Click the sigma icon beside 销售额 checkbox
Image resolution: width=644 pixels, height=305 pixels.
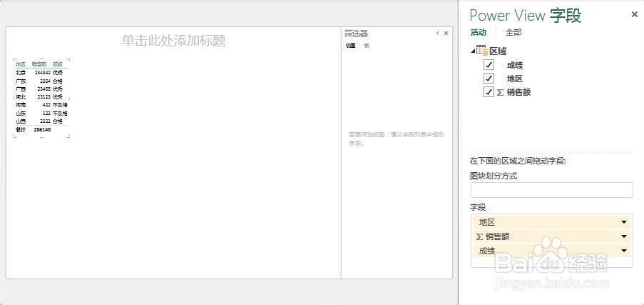[500, 92]
